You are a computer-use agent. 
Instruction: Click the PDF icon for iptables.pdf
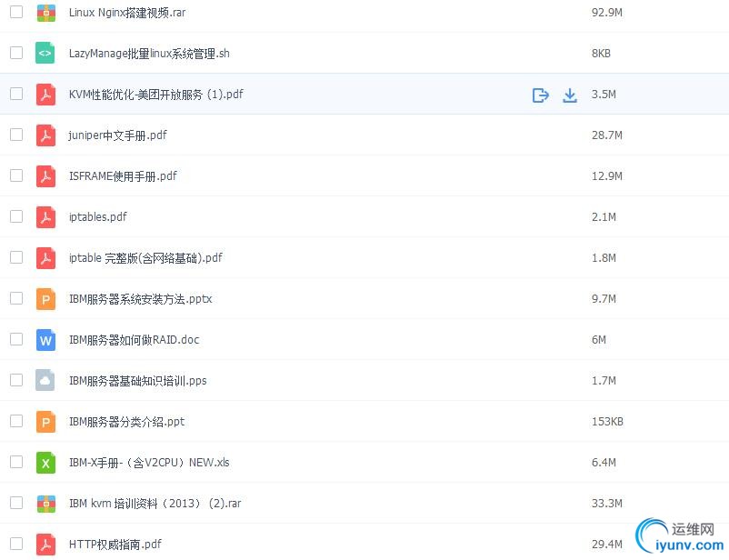[45, 217]
